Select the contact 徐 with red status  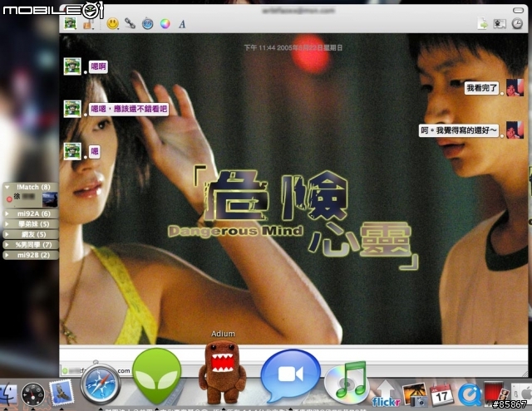31,199
